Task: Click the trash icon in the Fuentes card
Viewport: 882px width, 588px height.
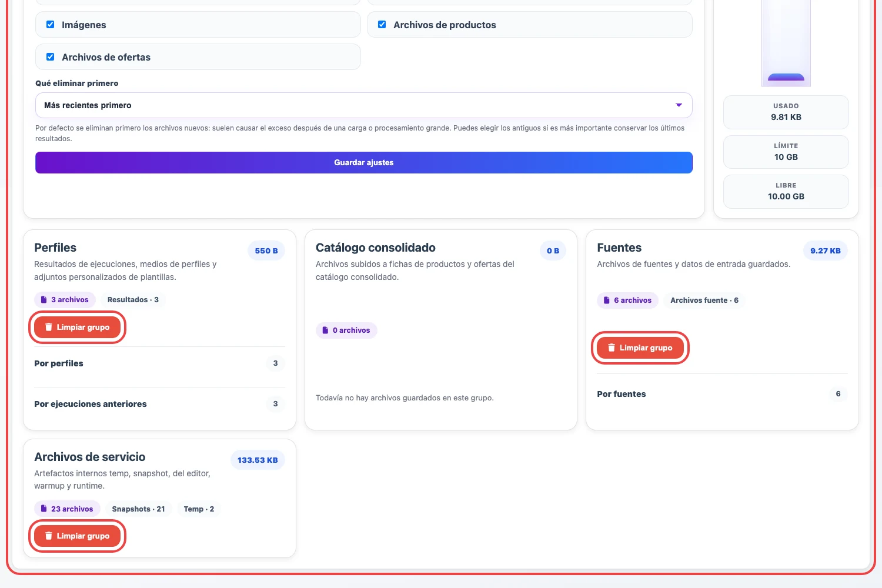Action: [612, 348]
